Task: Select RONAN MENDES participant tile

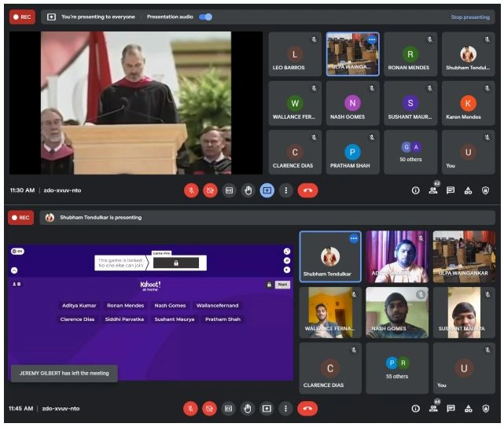Action: pos(410,54)
